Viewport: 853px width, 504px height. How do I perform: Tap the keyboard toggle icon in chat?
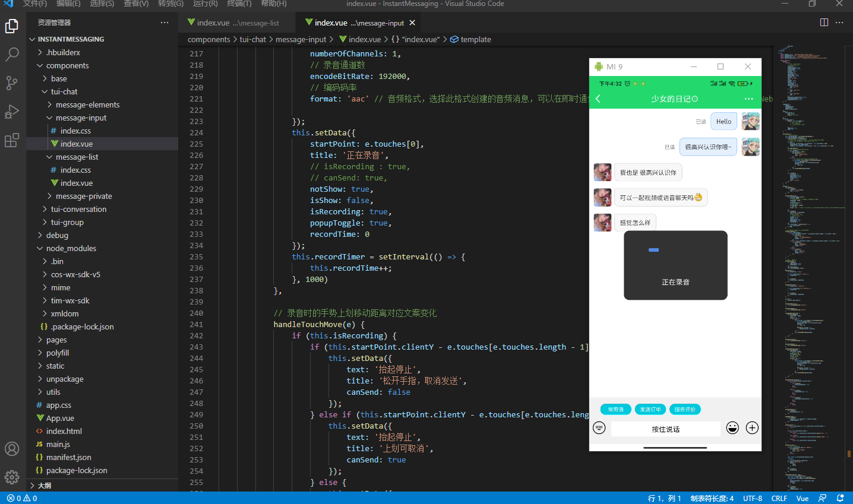coord(599,428)
